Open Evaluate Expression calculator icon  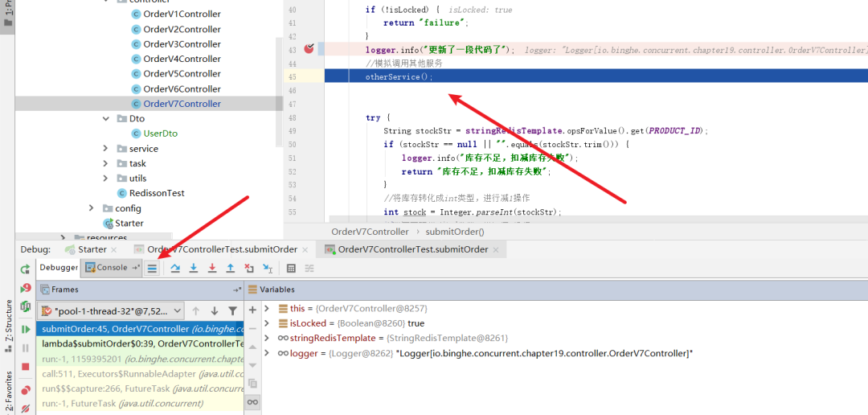[291, 268]
